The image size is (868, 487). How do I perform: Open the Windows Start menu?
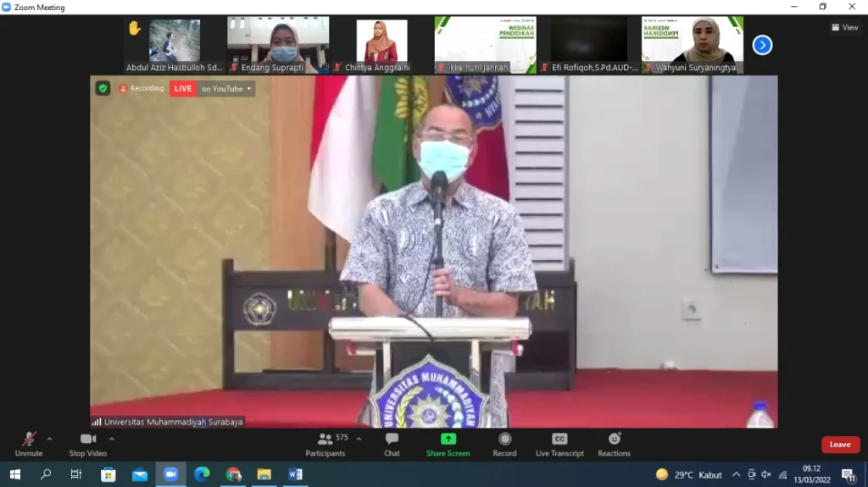[15, 474]
